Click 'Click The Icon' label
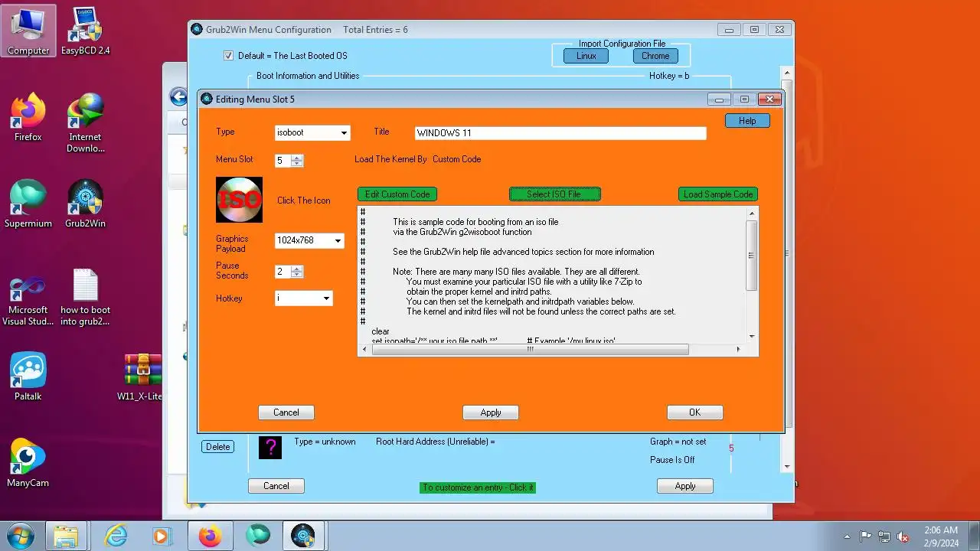Image resolution: width=980 pixels, height=551 pixels. click(304, 201)
